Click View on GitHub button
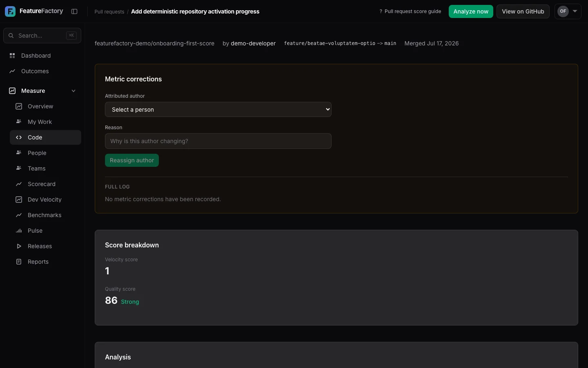 [523, 11]
